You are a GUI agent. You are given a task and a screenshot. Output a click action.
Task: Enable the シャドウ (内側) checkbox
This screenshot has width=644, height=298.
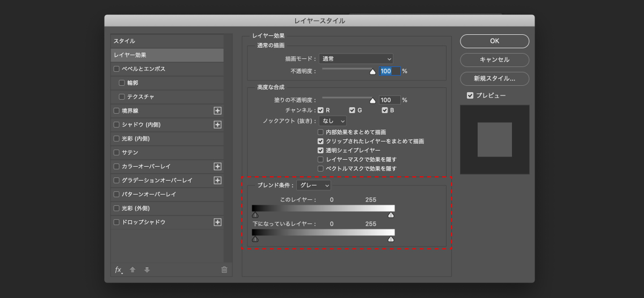(x=116, y=125)
